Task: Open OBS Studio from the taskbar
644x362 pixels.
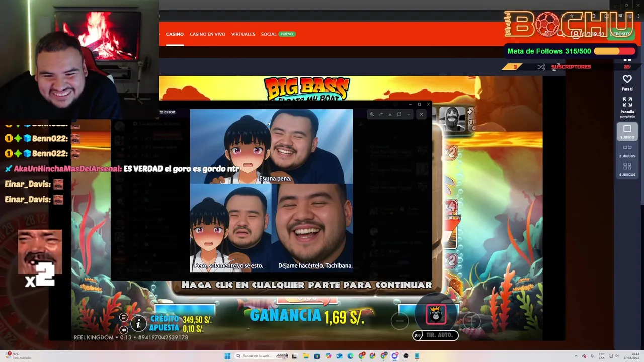Action: tap(406, 356)
